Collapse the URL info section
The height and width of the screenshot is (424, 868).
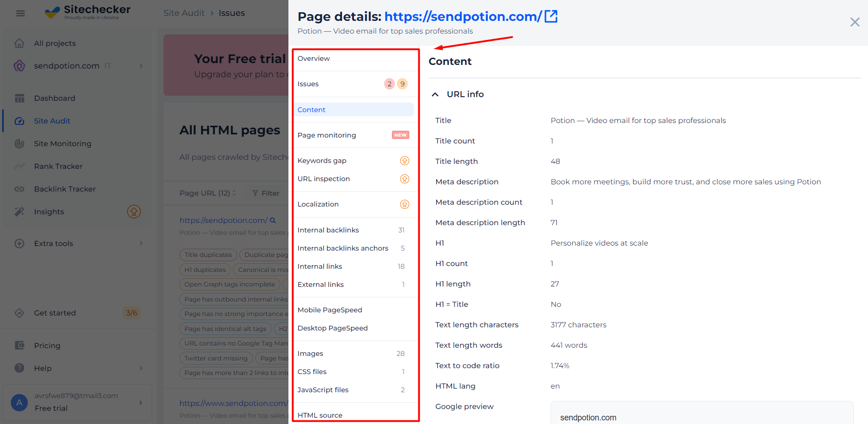tap(435, 94)
